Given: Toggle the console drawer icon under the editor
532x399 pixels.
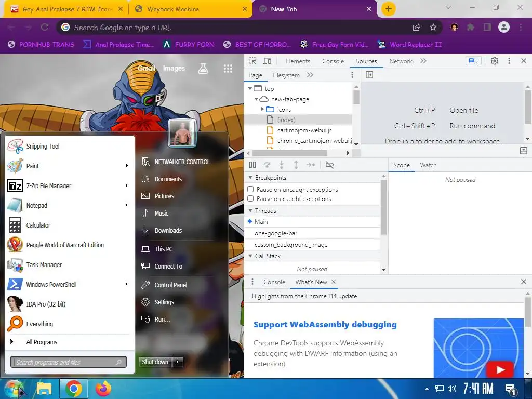Looking at the screenshot, I should point(524,151).
